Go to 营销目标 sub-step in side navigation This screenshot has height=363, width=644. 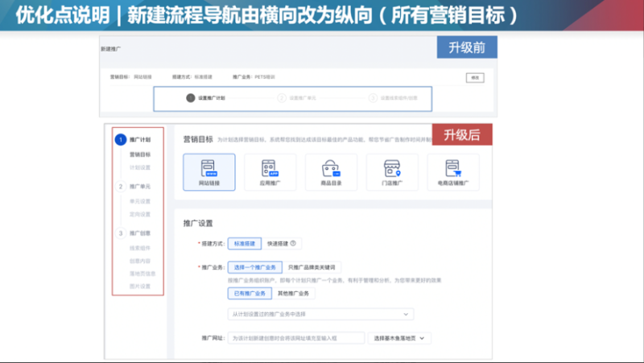click(140, 155)
